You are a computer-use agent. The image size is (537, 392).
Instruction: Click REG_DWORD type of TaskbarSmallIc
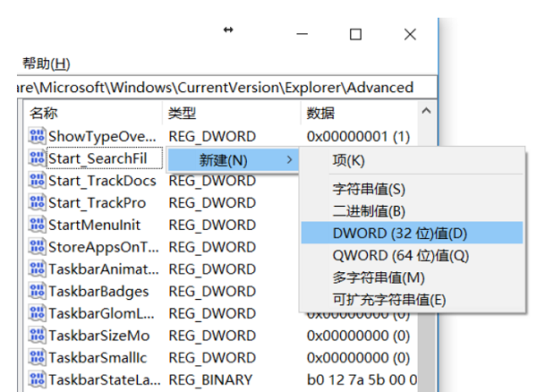coord(212,358)
